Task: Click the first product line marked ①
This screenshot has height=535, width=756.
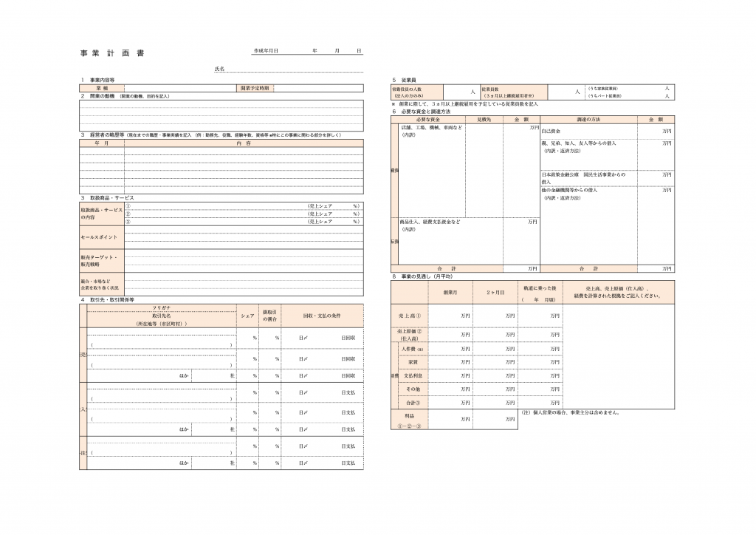Action: (x=214, y=206)
